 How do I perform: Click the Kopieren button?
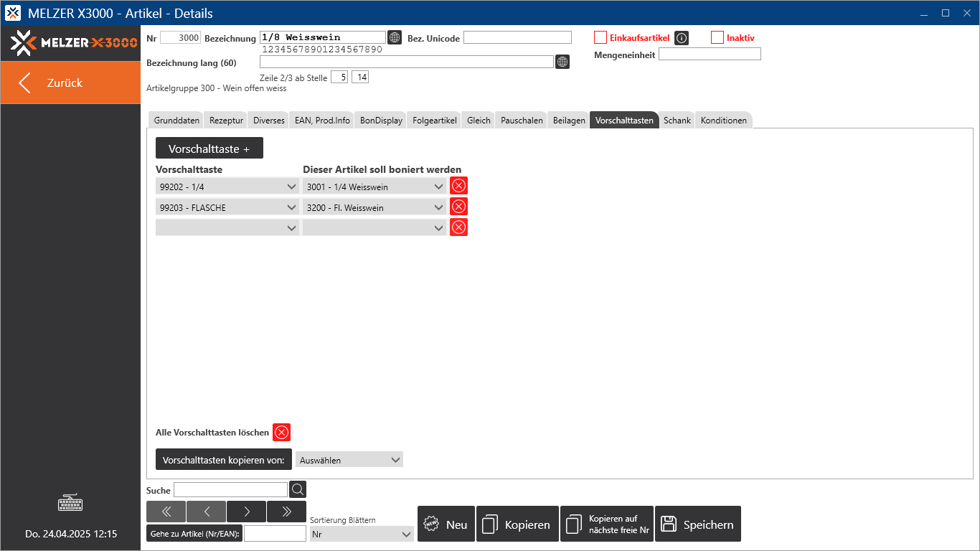[517, 524]
